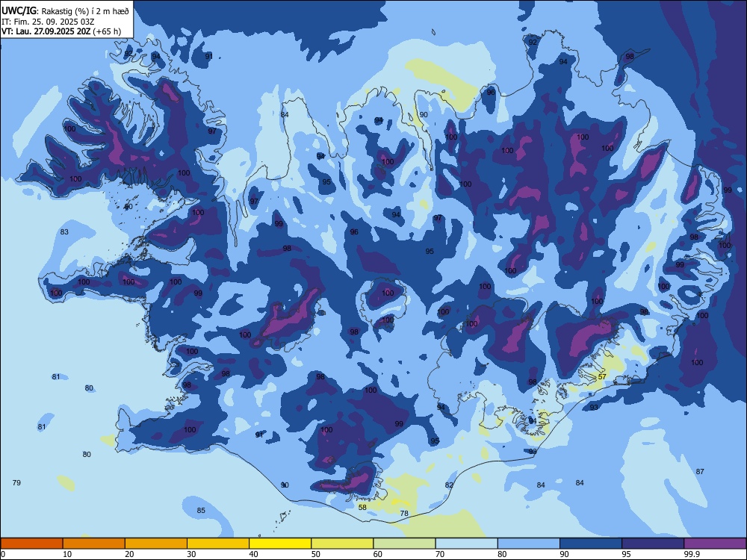
Task: Click the humidity value 58 on the map
Action: pos(362,507)
